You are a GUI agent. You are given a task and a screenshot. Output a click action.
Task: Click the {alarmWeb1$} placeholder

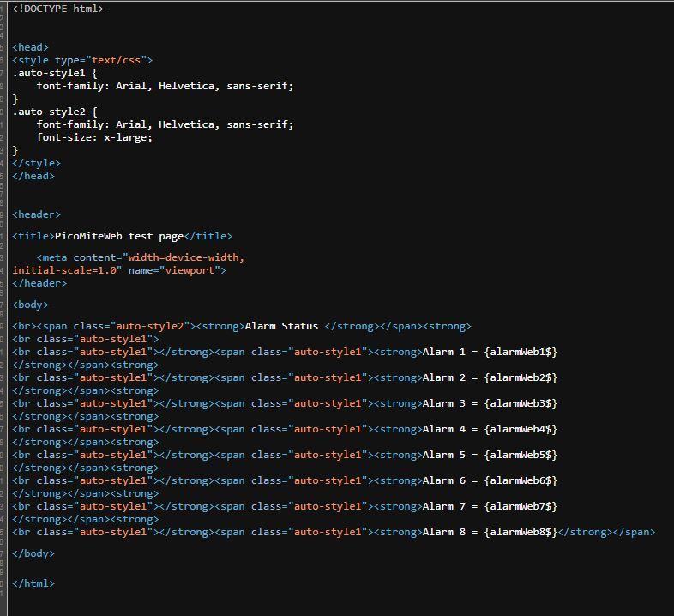521,352
